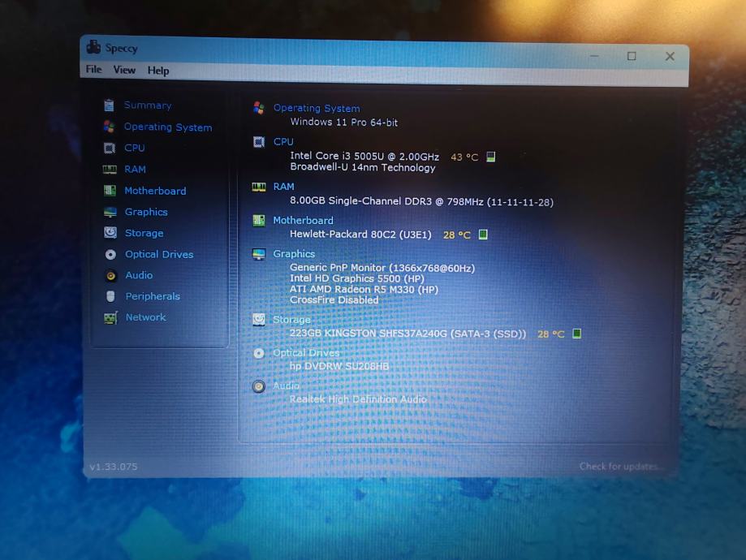Open Peripherals in the sidebar
The width and height of the screenshot is (746, 560).
tap(153, 296)
